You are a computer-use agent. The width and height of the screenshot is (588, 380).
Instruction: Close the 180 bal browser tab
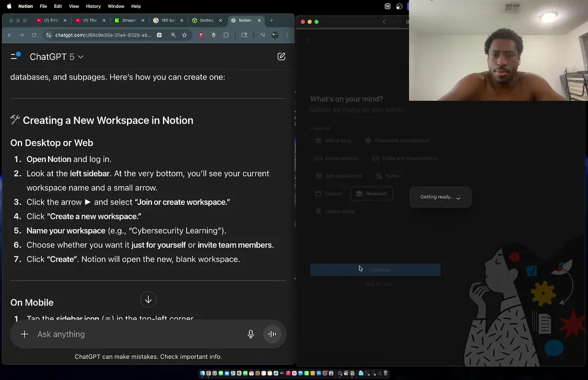(x=182, y=20)
